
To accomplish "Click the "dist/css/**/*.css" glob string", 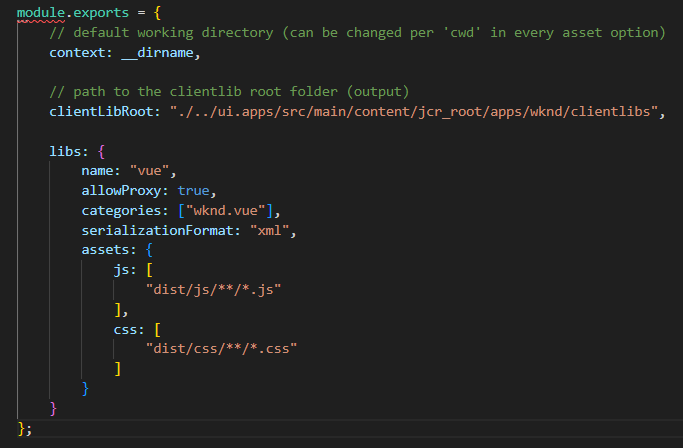I will coord(221,349).
